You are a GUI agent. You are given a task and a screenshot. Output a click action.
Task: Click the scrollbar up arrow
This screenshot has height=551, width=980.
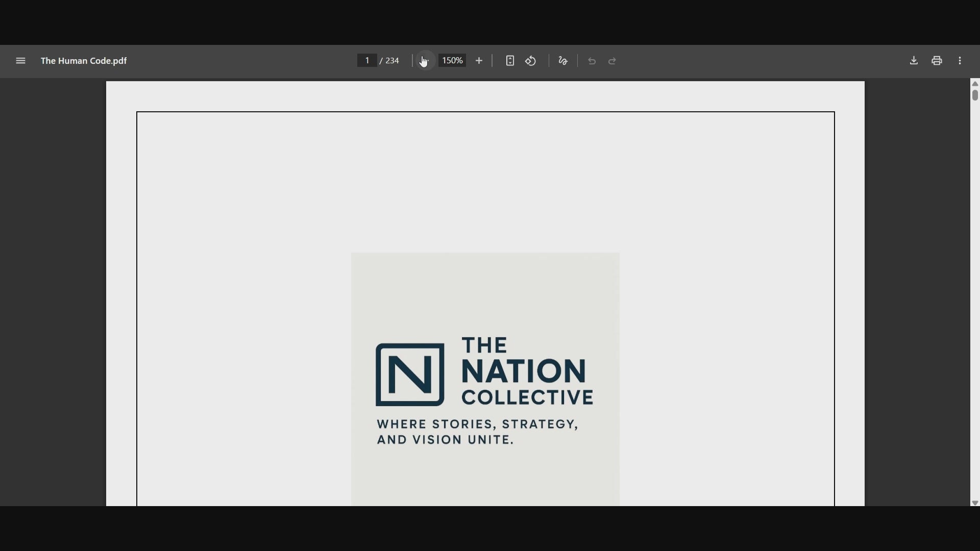975,84
